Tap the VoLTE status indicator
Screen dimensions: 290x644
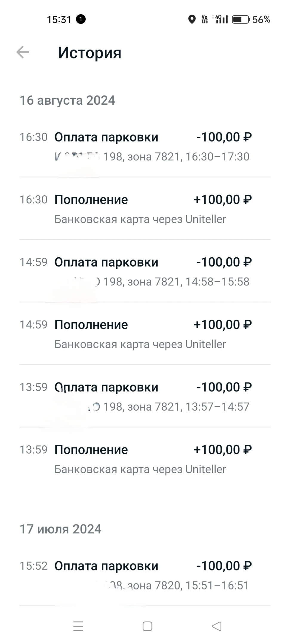pos(205,20)
